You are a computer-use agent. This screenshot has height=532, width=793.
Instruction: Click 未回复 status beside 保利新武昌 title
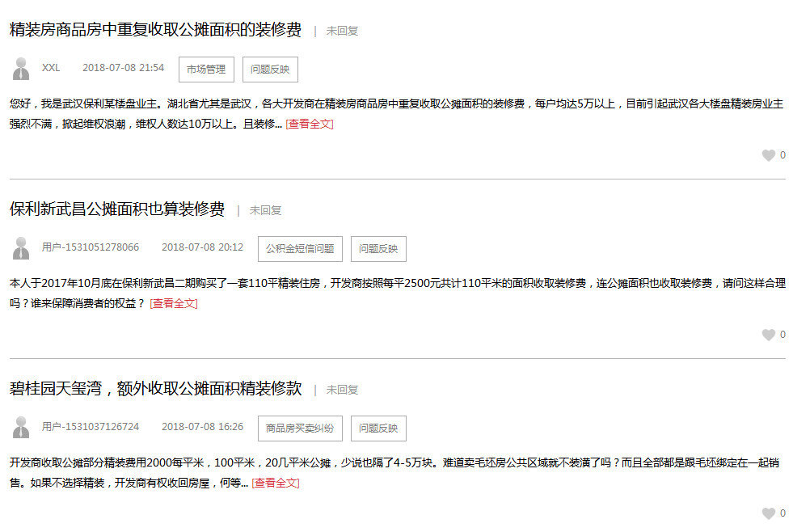point(265,210)
